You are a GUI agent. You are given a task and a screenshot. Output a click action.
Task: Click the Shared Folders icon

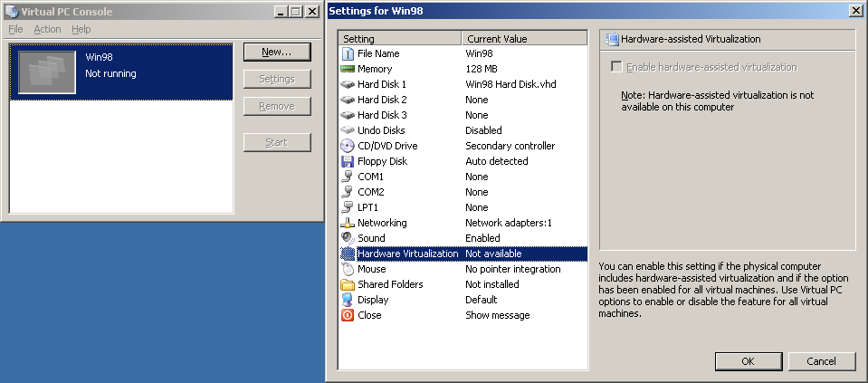348,284
